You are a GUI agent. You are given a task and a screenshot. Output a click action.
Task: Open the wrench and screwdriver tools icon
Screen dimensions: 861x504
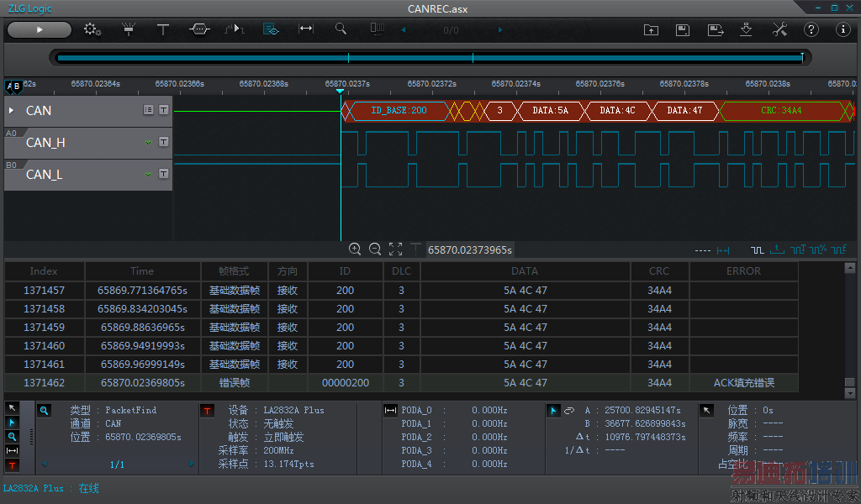[x=779, y=30]
